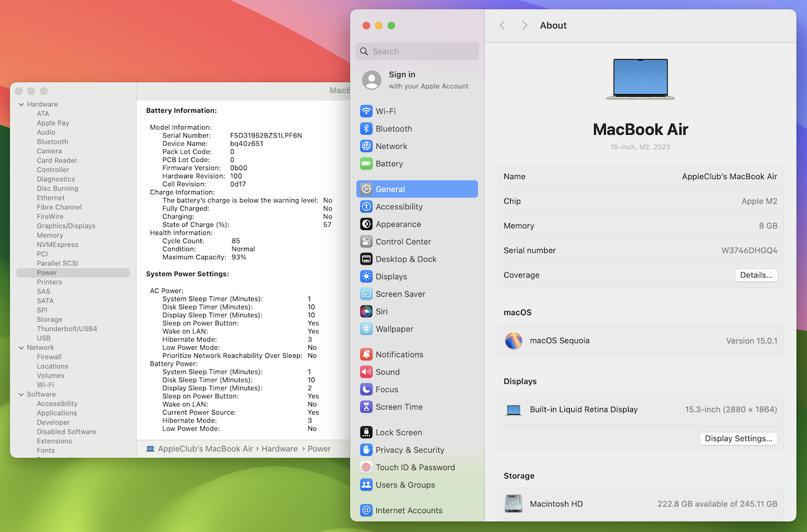This screenshot has height=532, width=807.
Task: Click the Built-in Liquid Retina Display icon
Action: (x=514, y=410)
